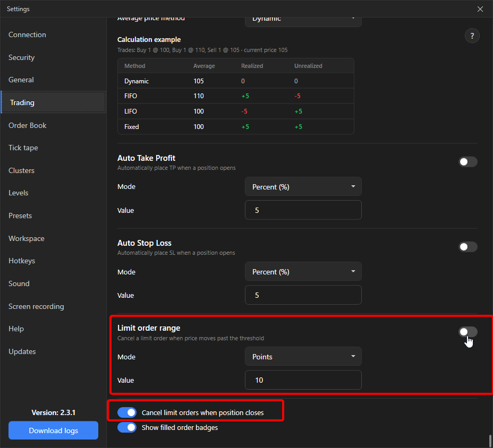This screenshot has height=448, width=493.
Task: Open the Limit order range Mode dropdown
Action: [303, 357]
